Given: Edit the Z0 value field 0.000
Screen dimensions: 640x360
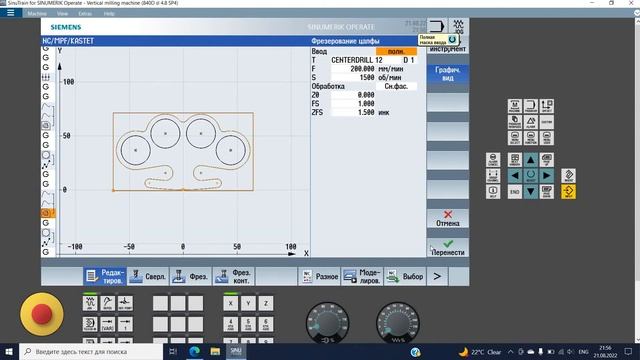Looking at the screenshot, I should (x=353, y=95).
